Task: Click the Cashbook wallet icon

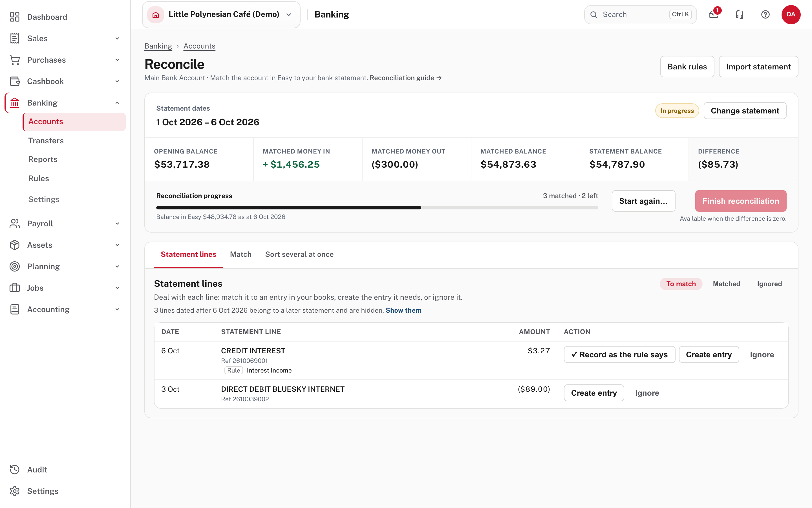Action: pyautogui.click(x=14, y=81)
